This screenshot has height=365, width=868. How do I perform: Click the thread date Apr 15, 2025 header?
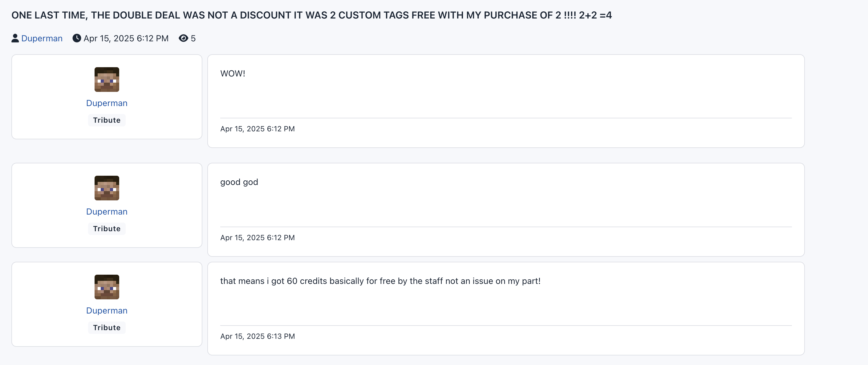click(126, 39)
